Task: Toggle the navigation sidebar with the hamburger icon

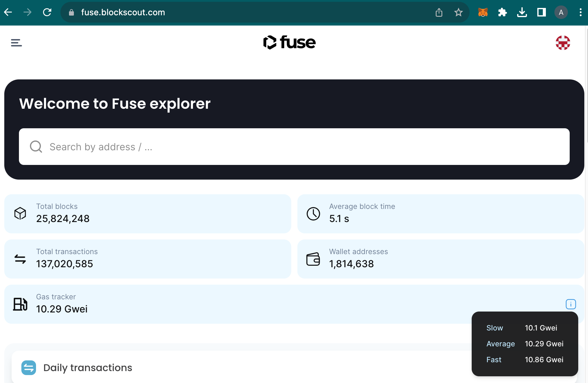Action: 16,42
